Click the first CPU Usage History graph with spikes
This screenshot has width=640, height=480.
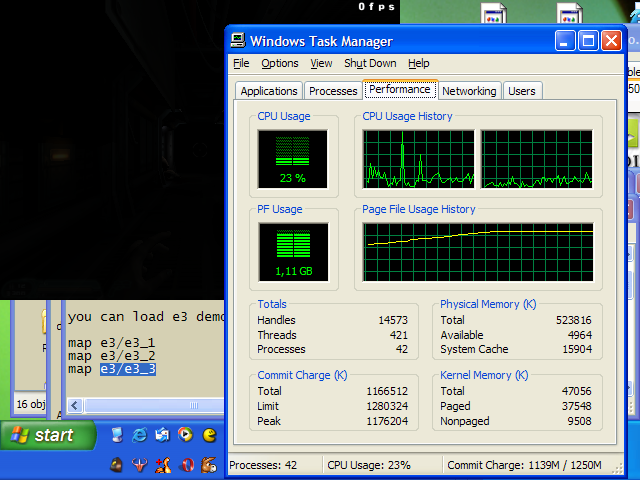click(419, 159)
